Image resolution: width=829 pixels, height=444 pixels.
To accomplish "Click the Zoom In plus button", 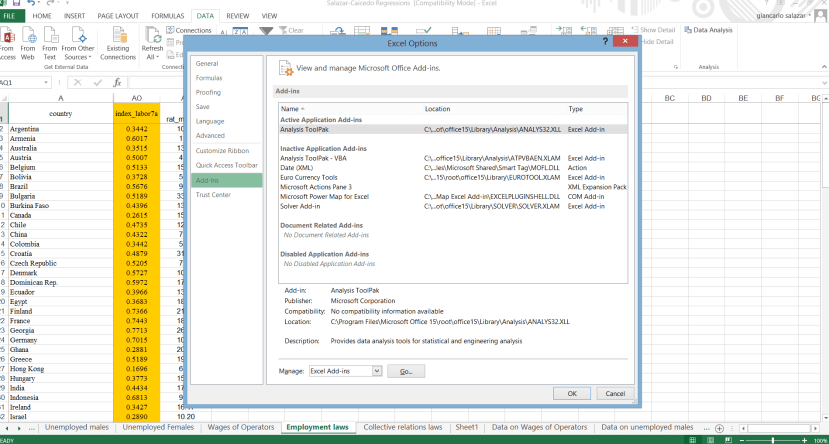I will point(805,440).
